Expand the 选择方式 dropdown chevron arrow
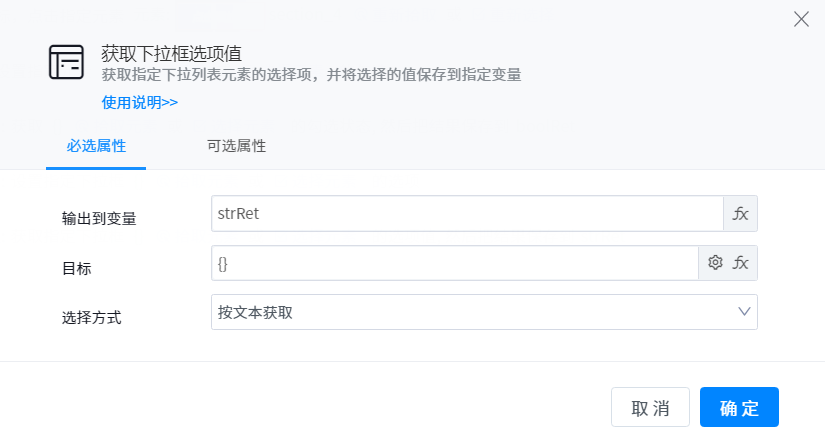This screenshot has height=446, width=825. (x=745, y=312)
